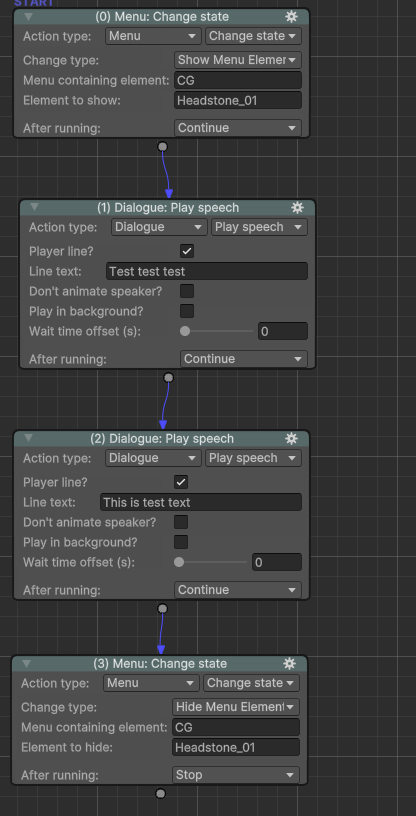Open After running dropdown in action (1)

244,359
